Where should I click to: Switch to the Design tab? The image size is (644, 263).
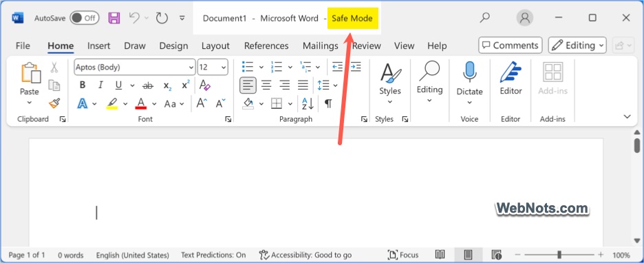click(x=173, y=45)
